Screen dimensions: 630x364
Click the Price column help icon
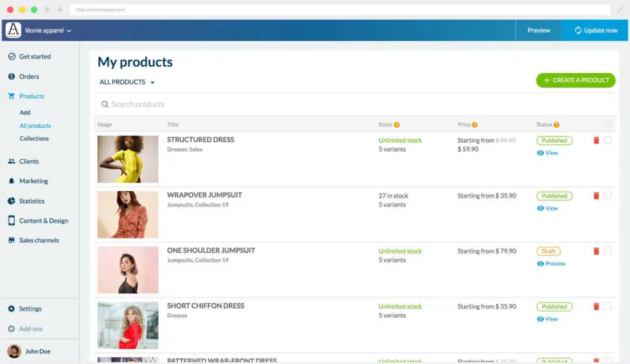click(x=474, y=125)
